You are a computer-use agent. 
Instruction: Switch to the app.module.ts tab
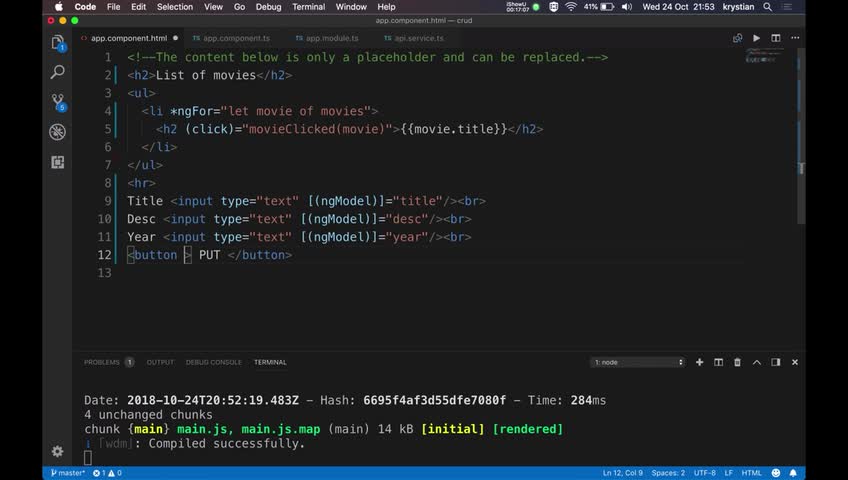tap(327, 38)
